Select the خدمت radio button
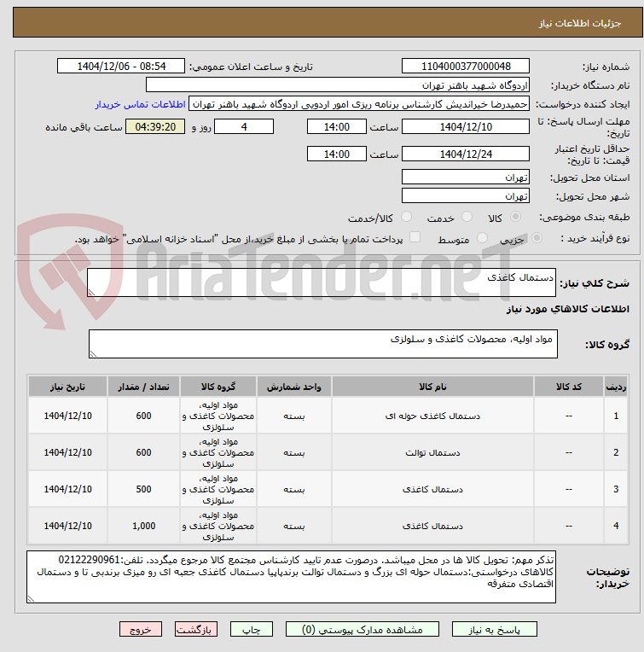The height and width of the screenshot is (652, 644). click(x=467, y=217)
